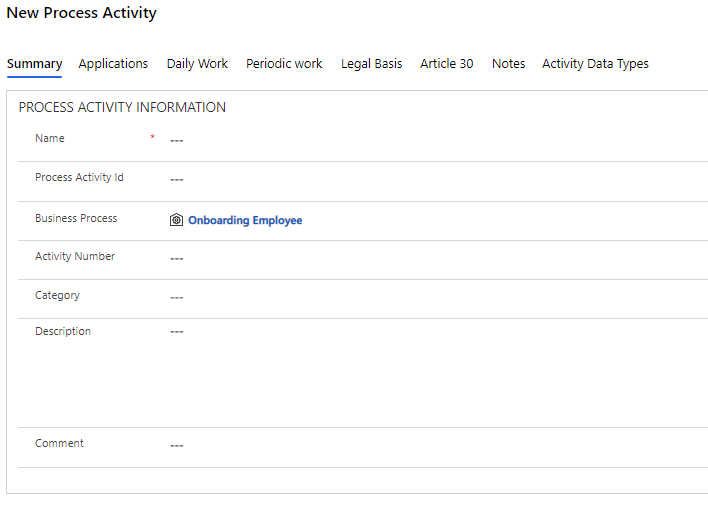Click the New Process Activity page title
Viewport: 708px width, 524px height.
(82, 14)
